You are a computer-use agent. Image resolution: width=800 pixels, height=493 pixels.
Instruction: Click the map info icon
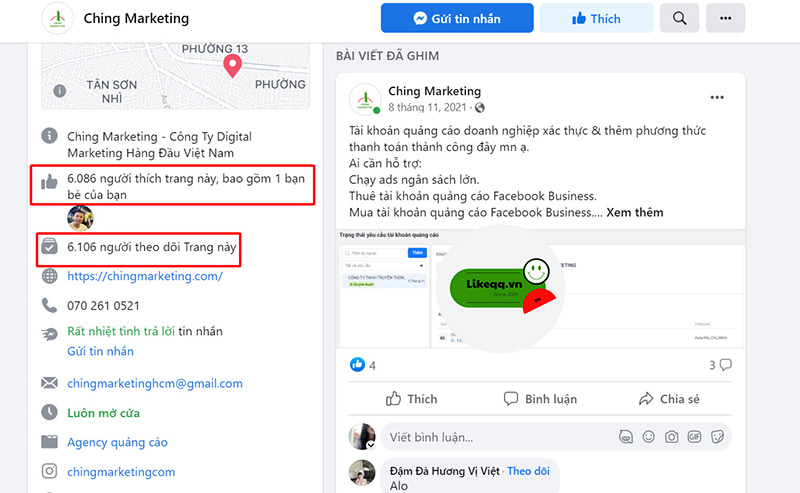(x=60, y=91)
